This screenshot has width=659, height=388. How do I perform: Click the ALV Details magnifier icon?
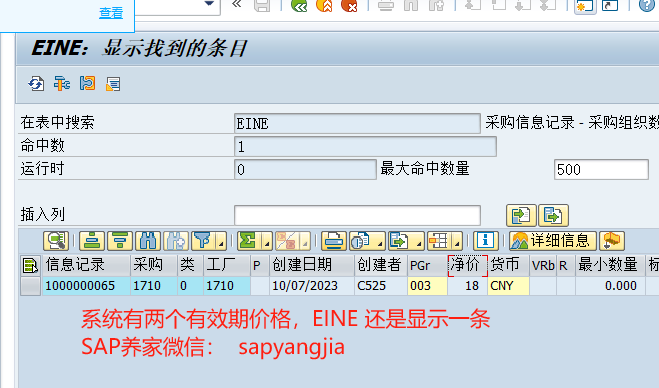pyautogui.click(x=56, y=241)
